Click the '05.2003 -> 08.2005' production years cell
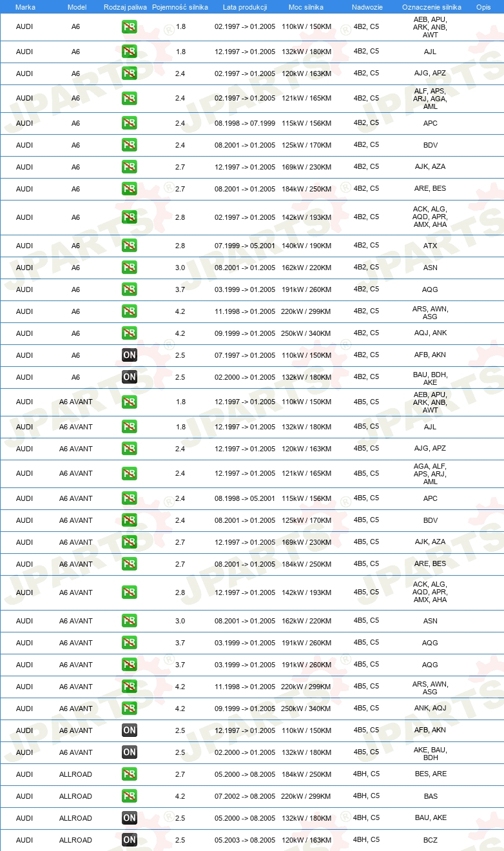The width and height of the screenshot is (504, 851). (245, 840)
